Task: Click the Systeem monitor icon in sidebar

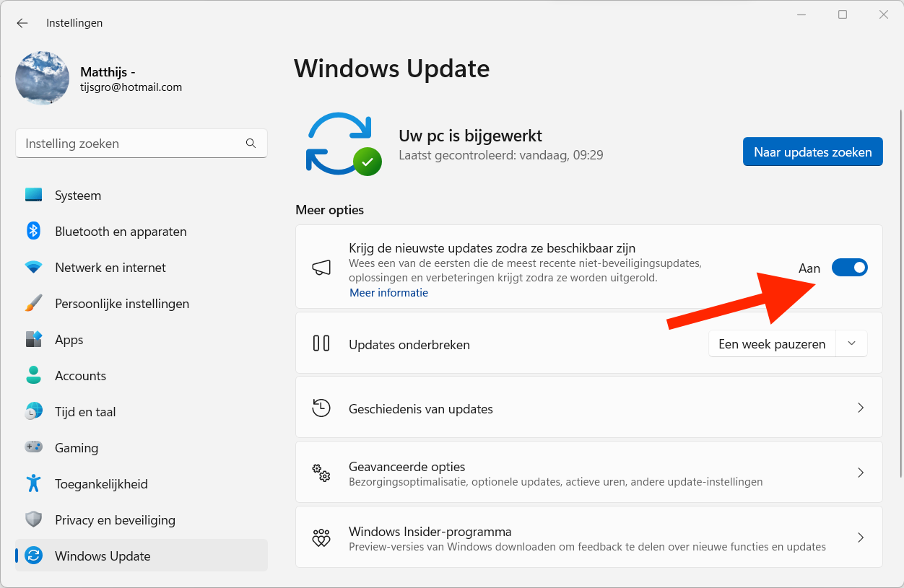Action: pyautogui.click(x=33, y=196)
